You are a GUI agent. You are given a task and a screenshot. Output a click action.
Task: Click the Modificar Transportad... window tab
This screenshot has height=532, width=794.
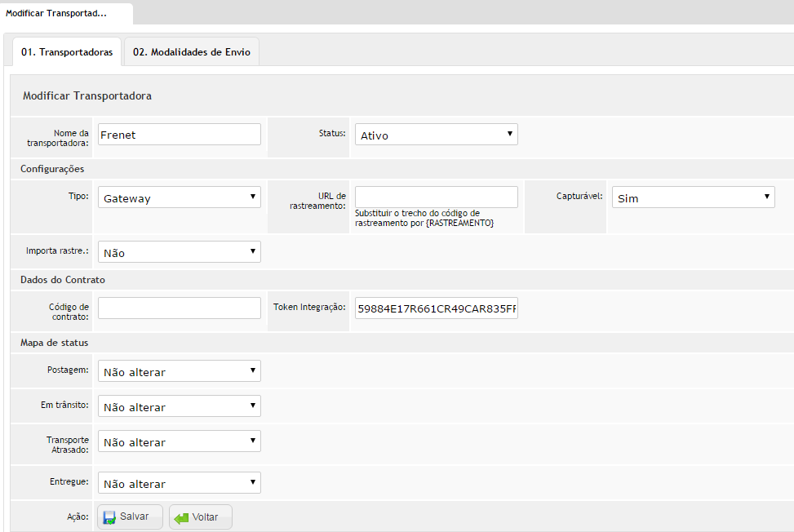point(56,13)
